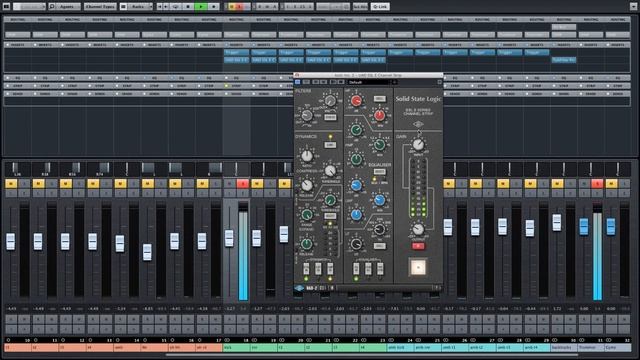
Task: Click the pan control of channel 10
Action: click(17, 168)
